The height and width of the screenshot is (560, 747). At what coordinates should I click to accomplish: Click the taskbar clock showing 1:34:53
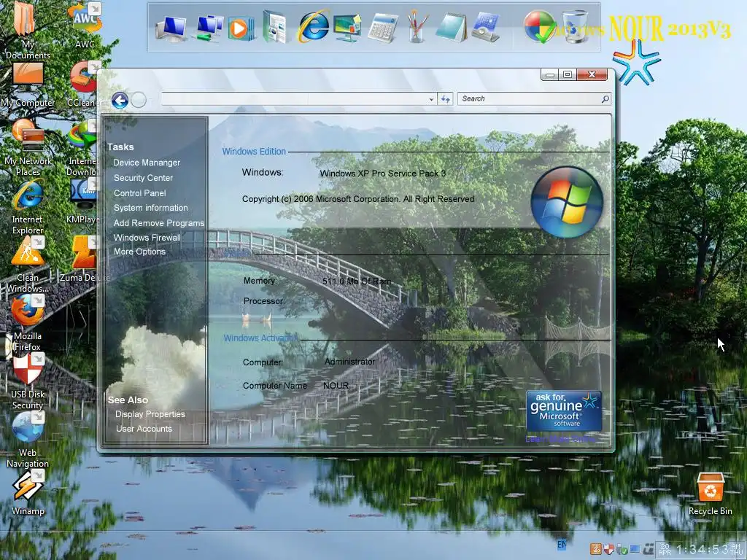tap(703, 550)
